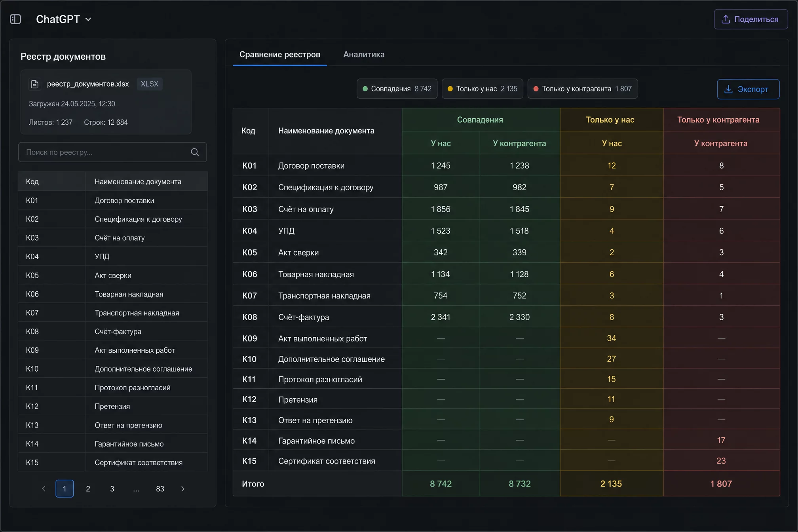Click value 1 856 in K03 row

point(441,209)
